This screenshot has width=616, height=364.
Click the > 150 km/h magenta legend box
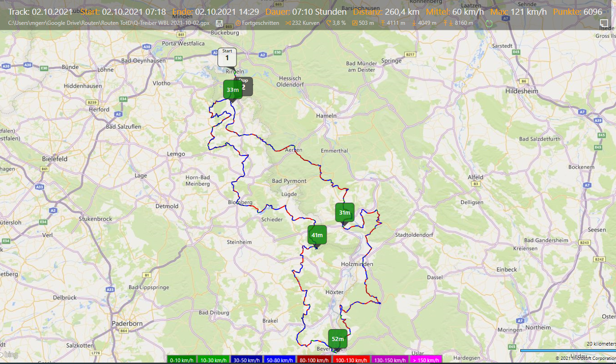[425, 360]
